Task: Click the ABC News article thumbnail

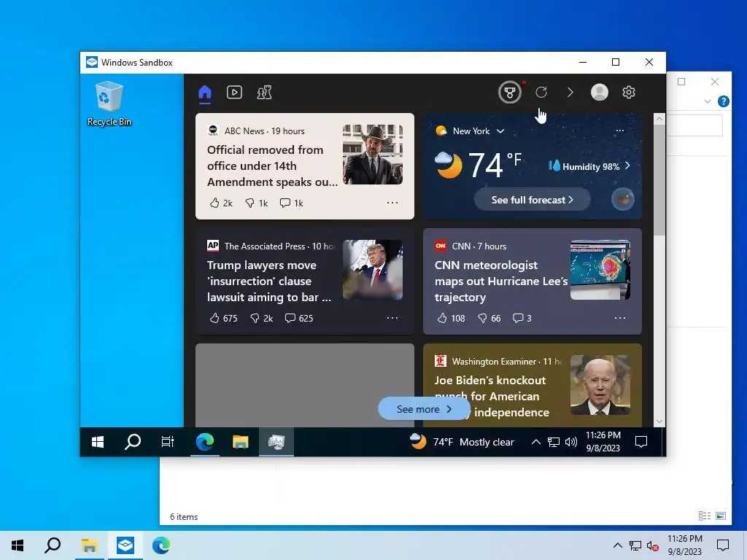Action: point(373,155)
